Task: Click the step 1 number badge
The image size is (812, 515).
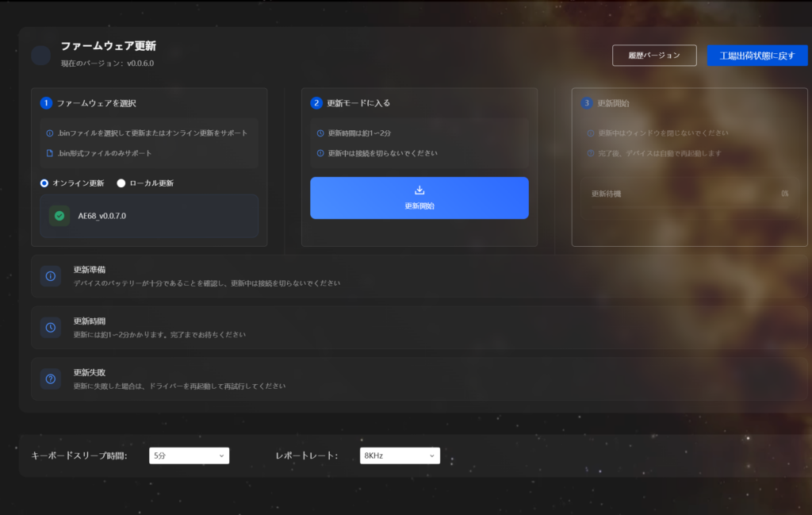Action: [46, 103]
